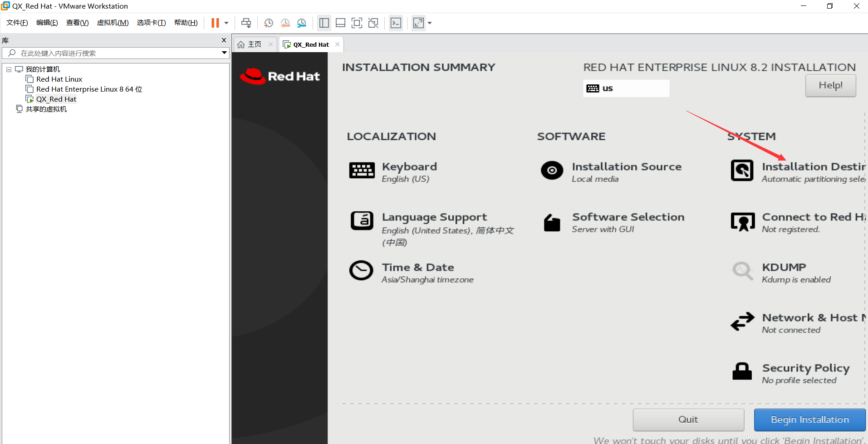Viewport: 868px width, 444px height.
Task: Open Security Policy via lock icon
Action: pyautogui.click(x=742, y=371)
